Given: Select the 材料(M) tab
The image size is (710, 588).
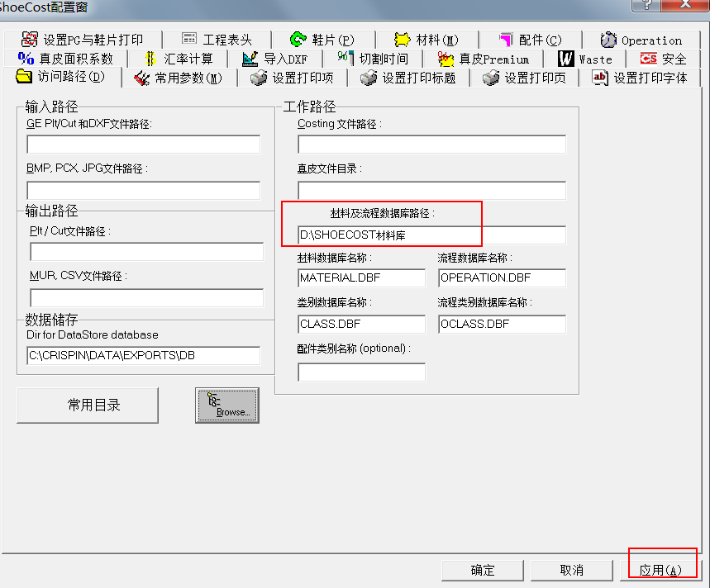Looking at the screenshot, I should (x=426, y=40).
